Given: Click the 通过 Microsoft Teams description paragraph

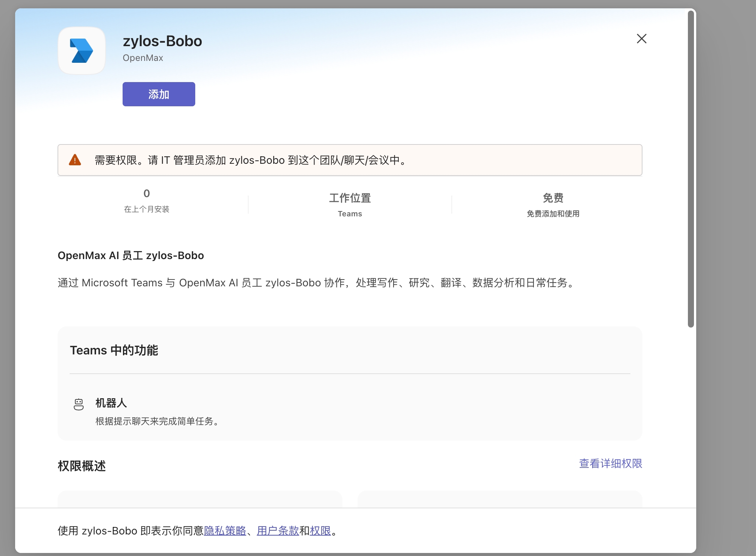Looking at the screenshot, I should [317, 283].
